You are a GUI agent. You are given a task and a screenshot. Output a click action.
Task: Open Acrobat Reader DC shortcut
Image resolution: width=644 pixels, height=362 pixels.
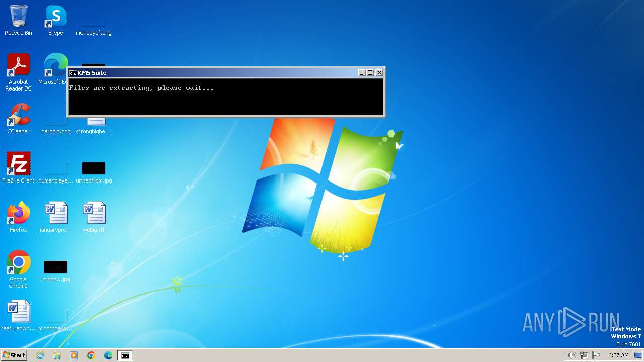pyautogui.click(x=18, y=72)
